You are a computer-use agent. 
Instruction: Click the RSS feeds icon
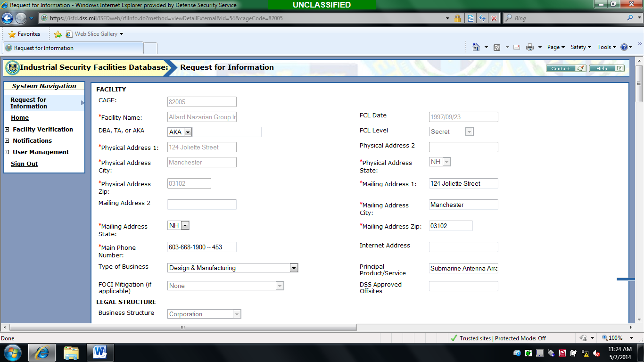497,47
